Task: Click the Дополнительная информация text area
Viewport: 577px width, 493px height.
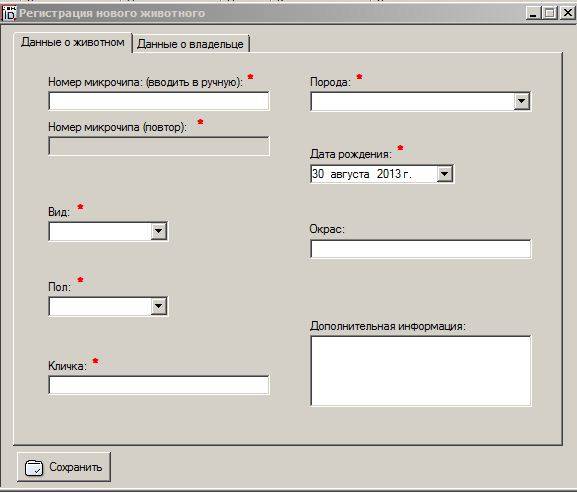Action: click(421, 371)
